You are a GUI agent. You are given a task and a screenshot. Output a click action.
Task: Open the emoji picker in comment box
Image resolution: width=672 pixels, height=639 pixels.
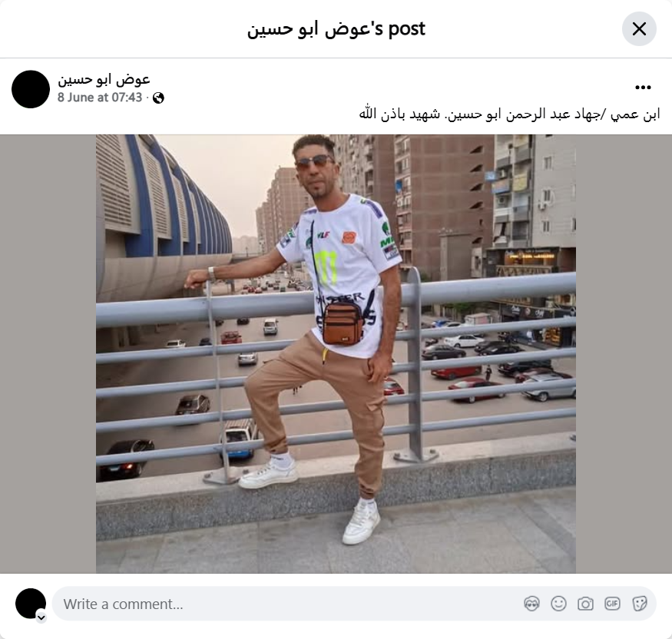558,604
